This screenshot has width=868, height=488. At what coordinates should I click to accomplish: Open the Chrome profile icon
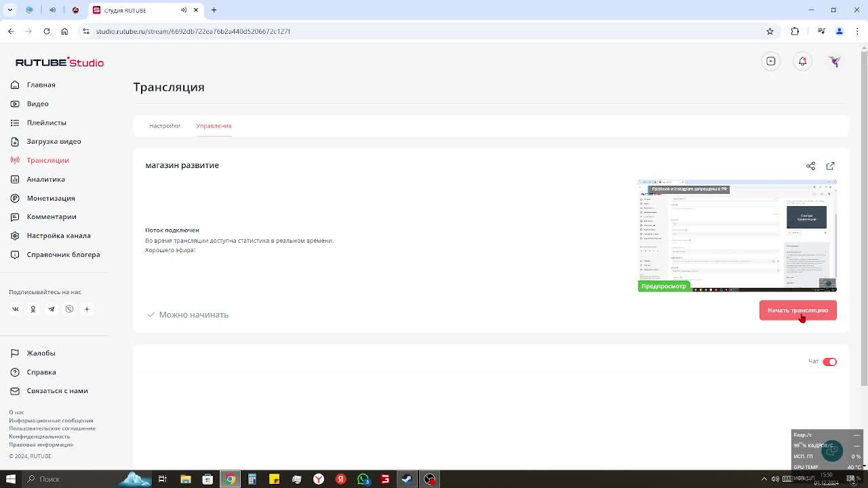point(840,31)
